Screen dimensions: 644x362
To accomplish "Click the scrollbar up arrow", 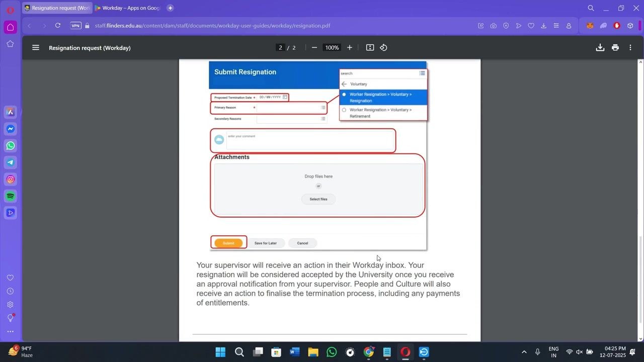I will click(640, 62).
